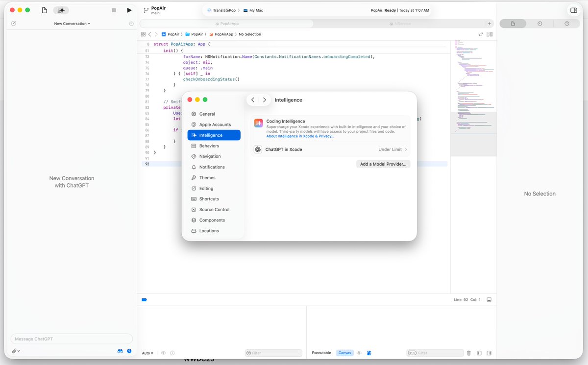This screenshot has width=588, height=365.
Task: Open the Auto variables scope dropdown
Action: point(147,353)
